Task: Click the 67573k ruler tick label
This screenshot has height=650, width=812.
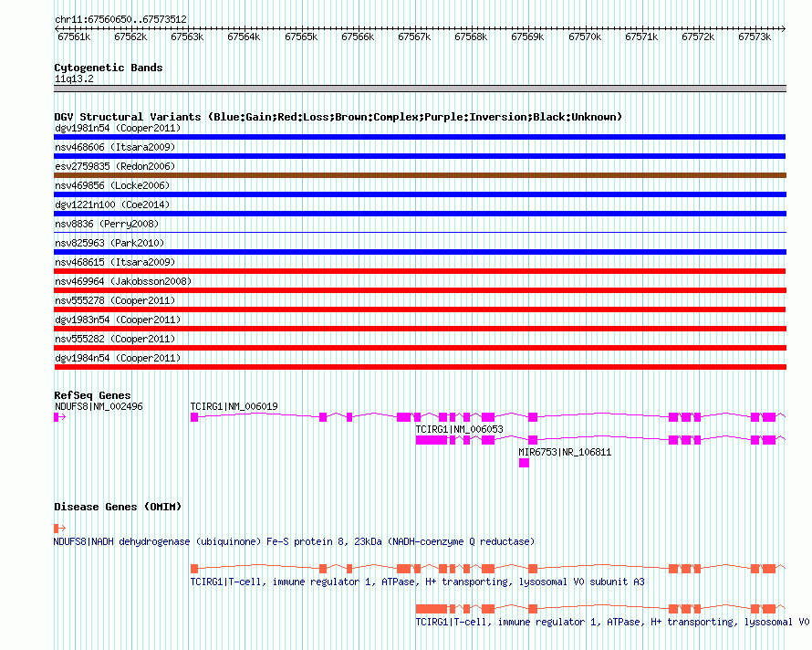Action: click(x=754, y=37)
